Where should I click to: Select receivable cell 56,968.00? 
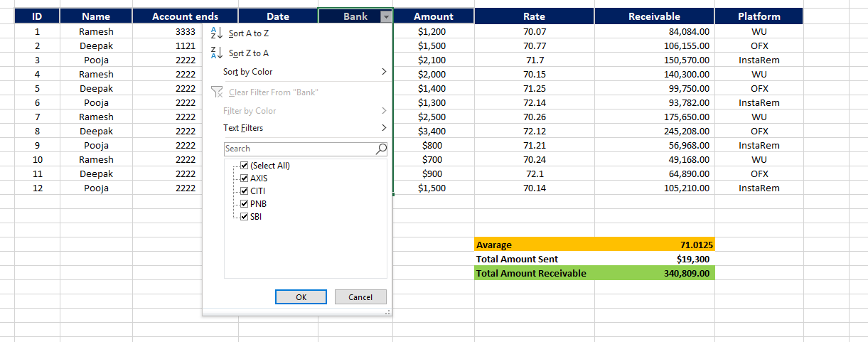pos(655,145)
